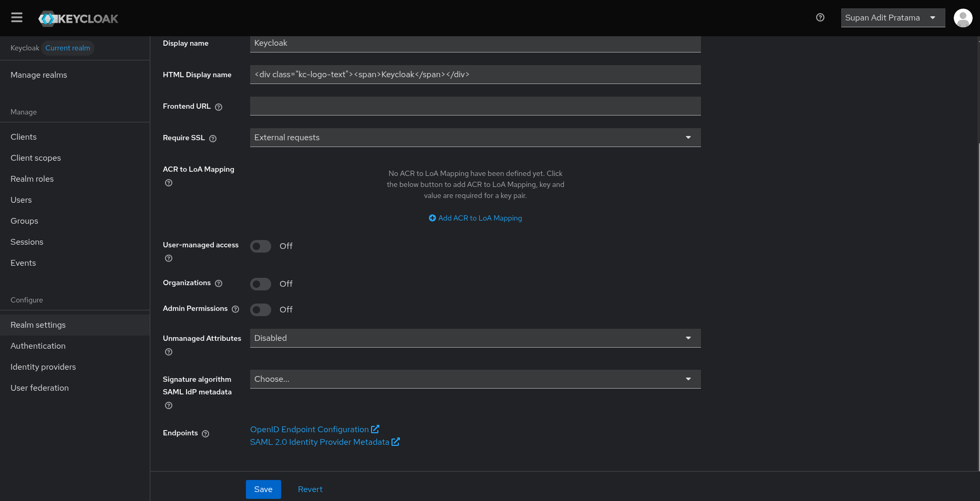Screen dimensions: 980x501
Task: Click the Revert button
Action: tap(310, 489)
